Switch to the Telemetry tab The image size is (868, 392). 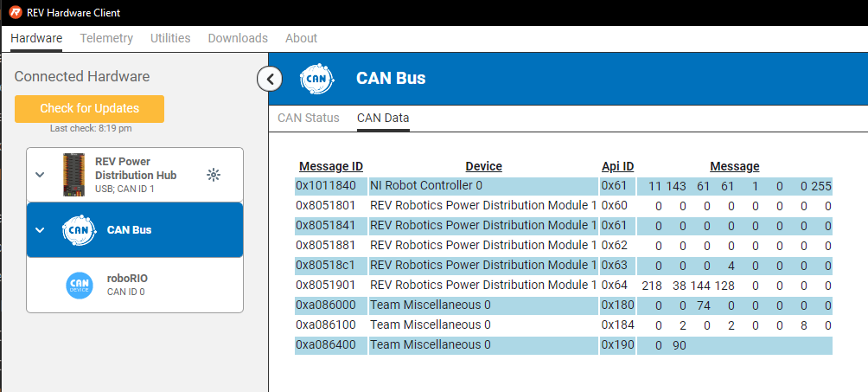(x=106, y=38)
